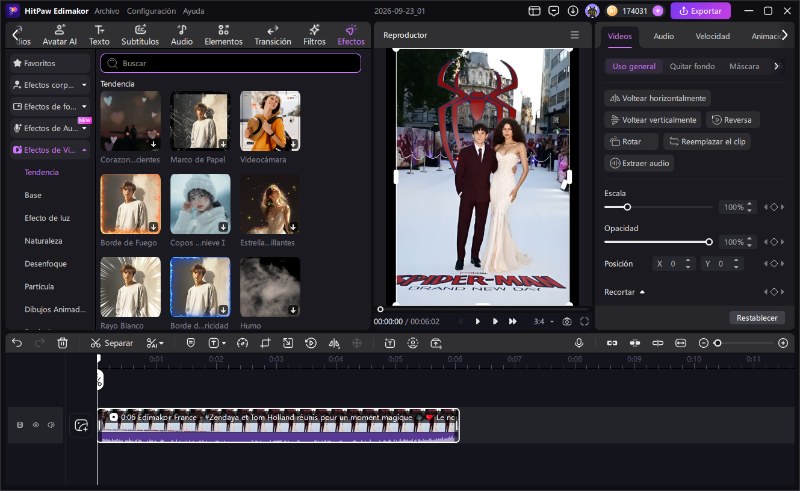The height and width of the screenshot is (491, 800).
Task: Zoom in the timeline with plus icon
Action: coord(783,343)
